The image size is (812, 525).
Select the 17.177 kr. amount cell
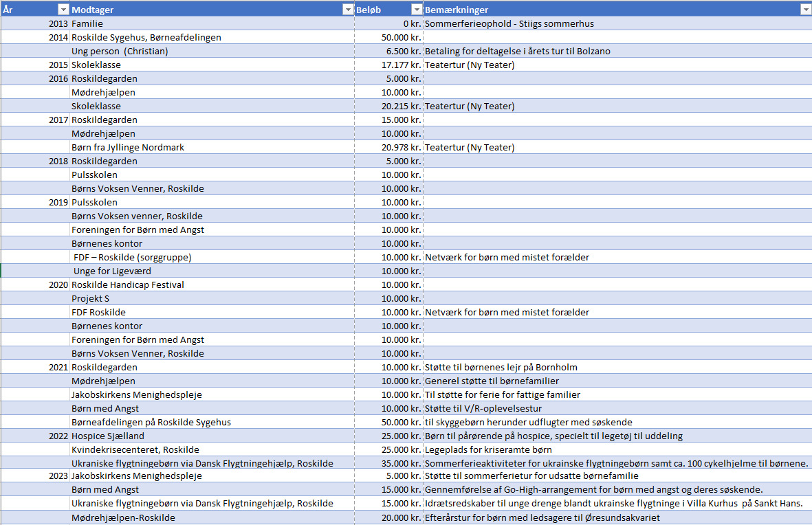[x=388, y=65]
